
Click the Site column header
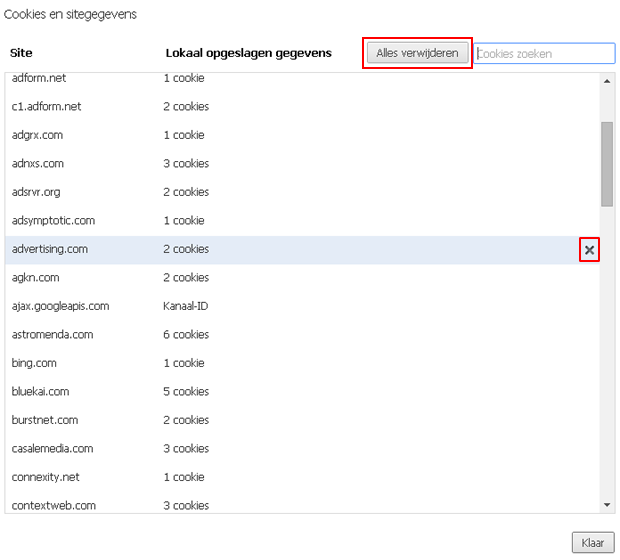pyautogui.click(x=21, y=53)
